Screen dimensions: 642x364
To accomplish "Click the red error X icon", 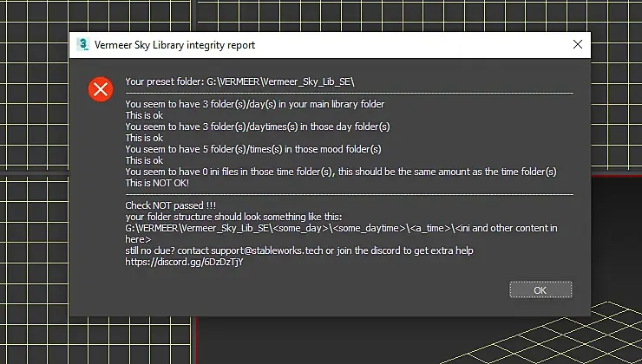I will pyautogui.click(x=101, y=89).
